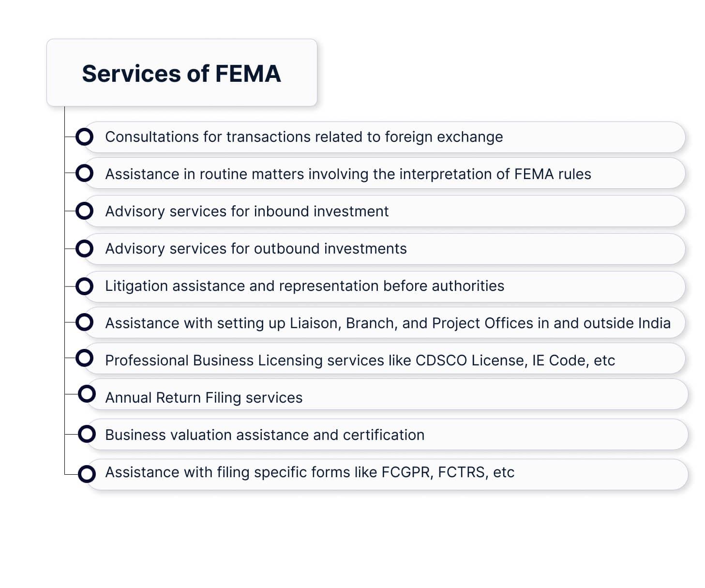Select Litigation assistance and representation before authorities
This screenshot has height=588, width=705.
[304, 286]
